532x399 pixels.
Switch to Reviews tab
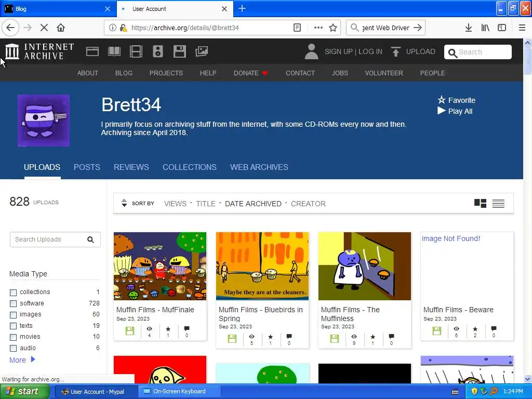(131, 167)
